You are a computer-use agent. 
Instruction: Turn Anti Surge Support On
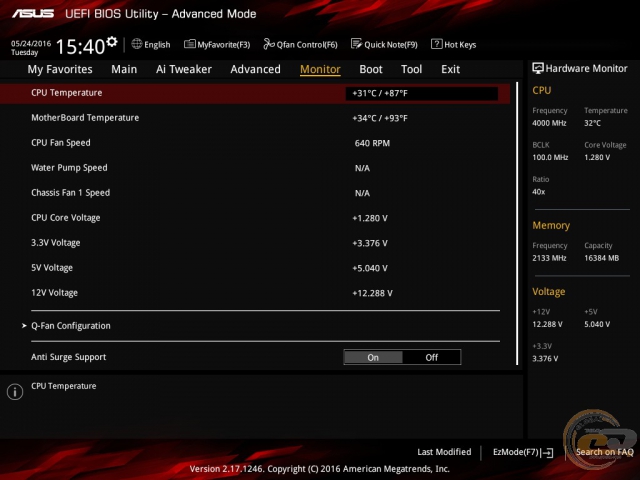[373, 358]
